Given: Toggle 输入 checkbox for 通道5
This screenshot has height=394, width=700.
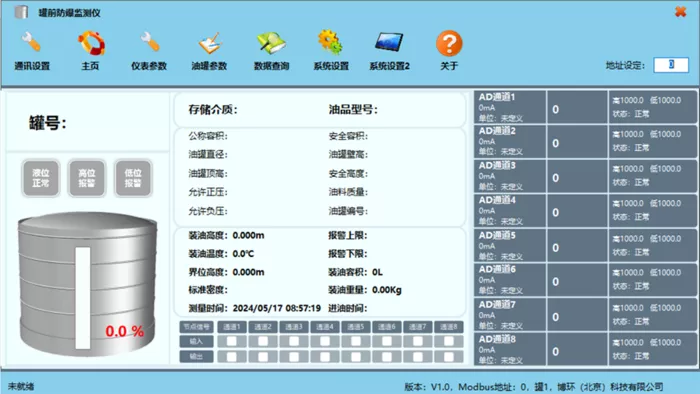Looking at the screenshot, I should 356,341.
